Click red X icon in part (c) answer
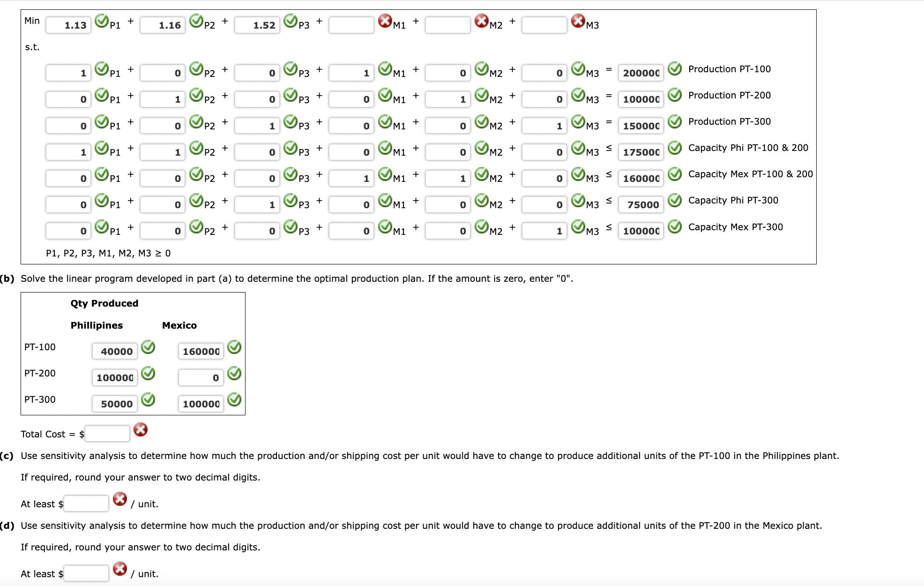This screenshot has width=924, height=586. point(120,499)
